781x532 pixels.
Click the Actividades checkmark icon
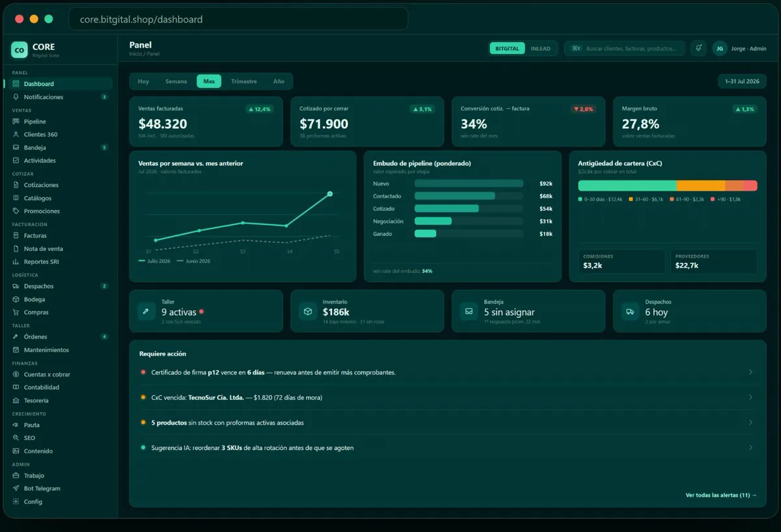pyautogui.click(x=16, y=161)
